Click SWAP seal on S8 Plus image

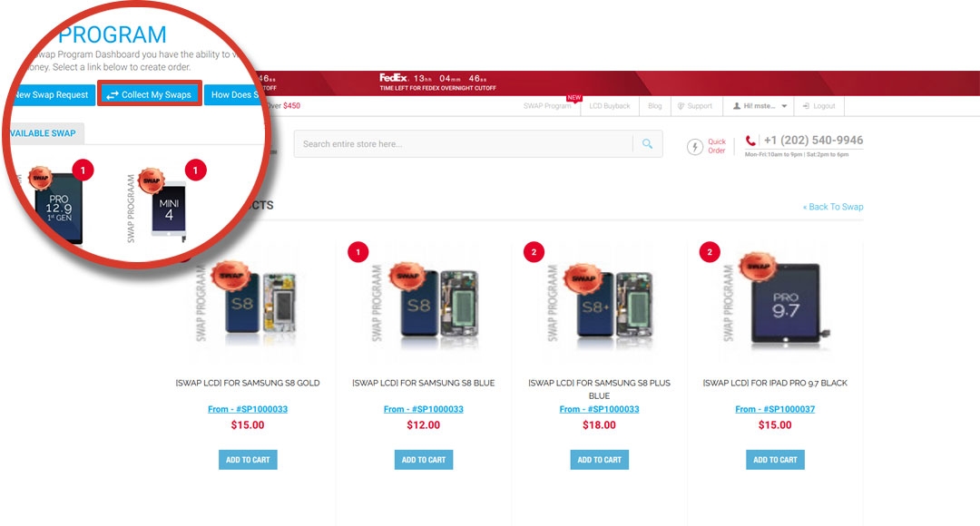pos(583,278)
